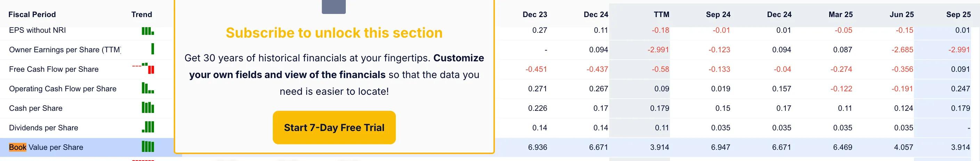Open the Operating Cash Flow per Share trend chart
The width and height of the screenshot is (980, 161).
[x=148, y=88]
